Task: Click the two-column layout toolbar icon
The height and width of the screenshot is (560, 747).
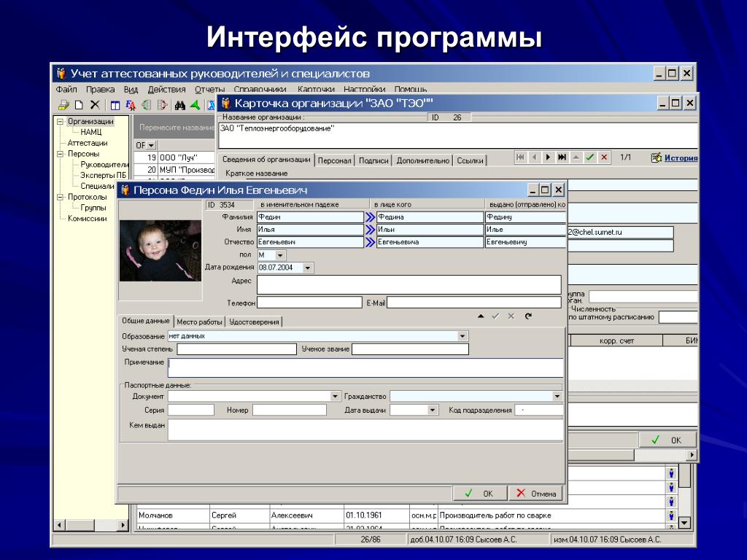Action: click(115, 105)
